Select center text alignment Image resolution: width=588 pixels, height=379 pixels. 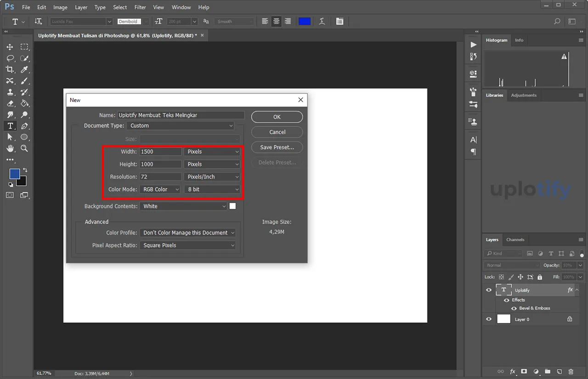point(276,21)
